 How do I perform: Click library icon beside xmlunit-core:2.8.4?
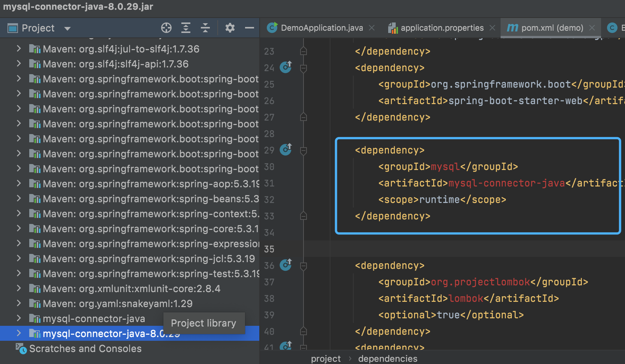35,288
